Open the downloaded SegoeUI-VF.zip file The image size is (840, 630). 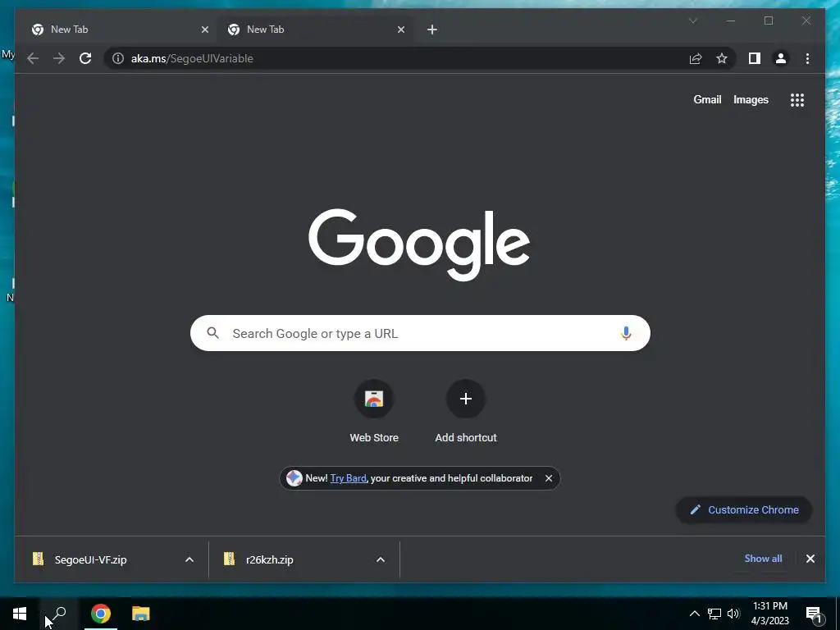[90, 559]
